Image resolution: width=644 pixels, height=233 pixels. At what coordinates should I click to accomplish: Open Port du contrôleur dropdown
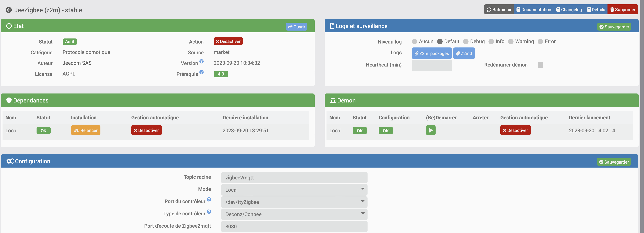pyautogui.click(x=294, y=202)
